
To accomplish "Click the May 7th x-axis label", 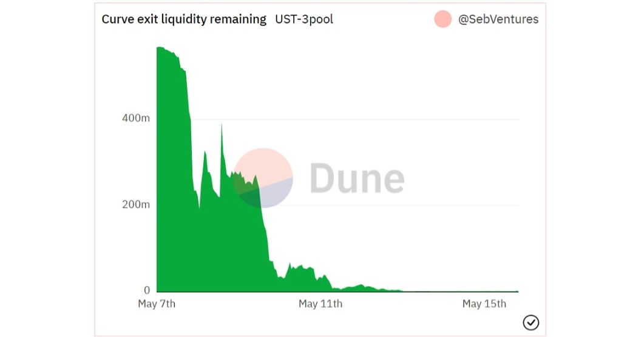I will click(x=157, y=304).
